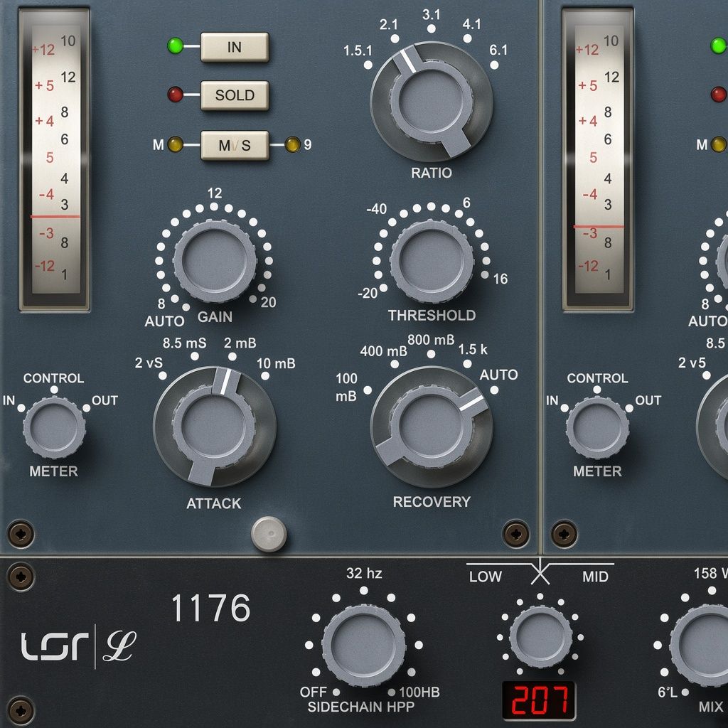
Task: Set ratio to the 2.1 position dot
Action: 395,38
